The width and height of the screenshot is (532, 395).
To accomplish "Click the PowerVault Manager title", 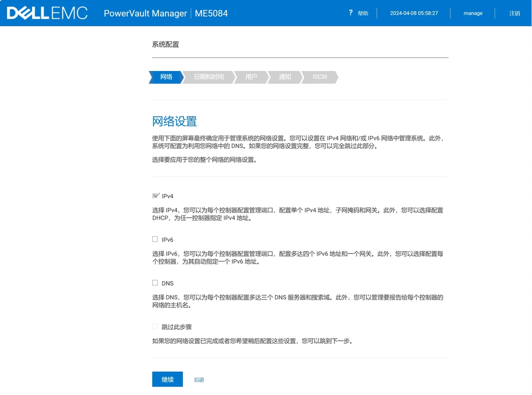I will (x=145, y=13).
